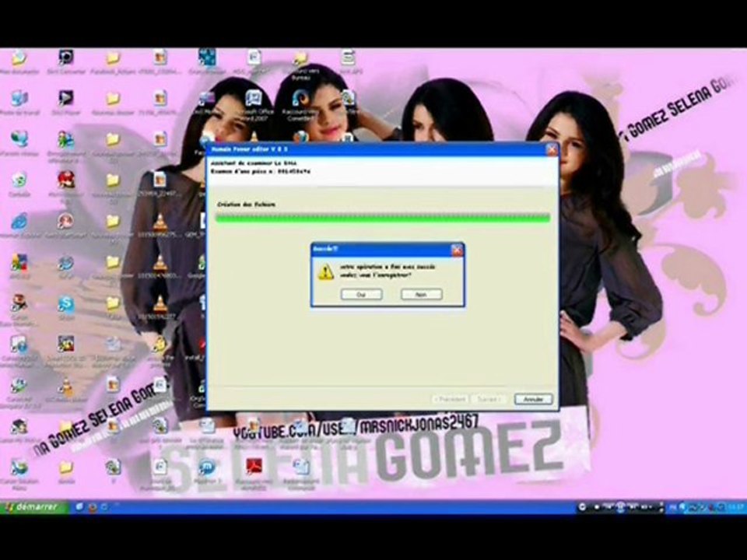This screenshot has width=747, height=560.
Task: Close the Power editor wizard window
Action: click(x=551, y=149)
